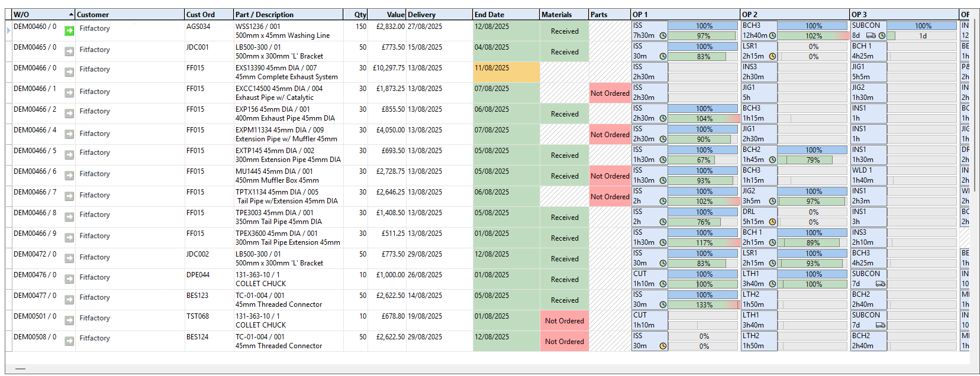Click the Materials column header
980x376 pixels.
(563, 14)
